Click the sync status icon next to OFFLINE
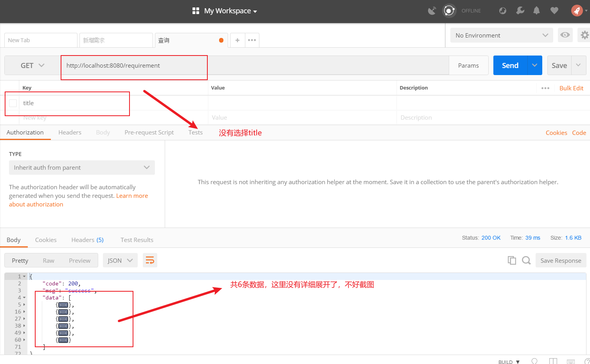590x364 pixels. [x=449, y=11]
